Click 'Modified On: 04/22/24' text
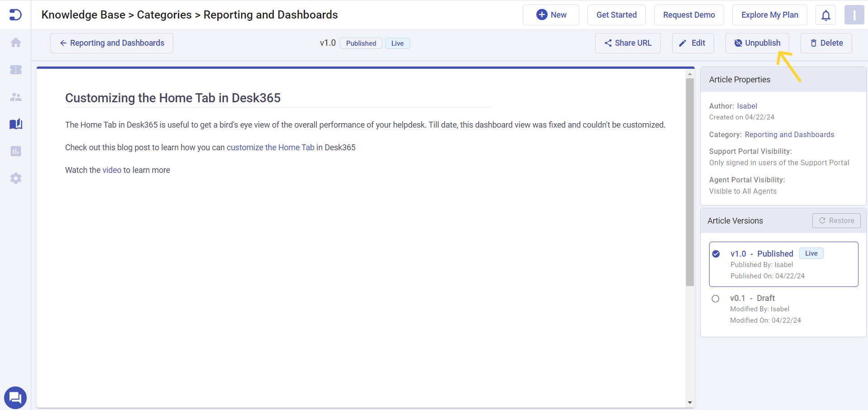Screen dimensions: 868x410 [765, 320]
